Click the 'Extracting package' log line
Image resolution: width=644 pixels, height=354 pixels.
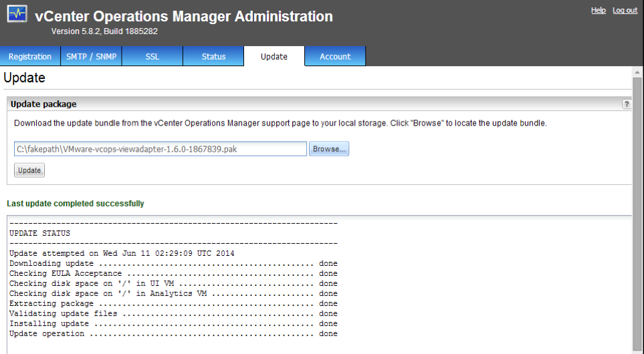click(x=173, y=303)
